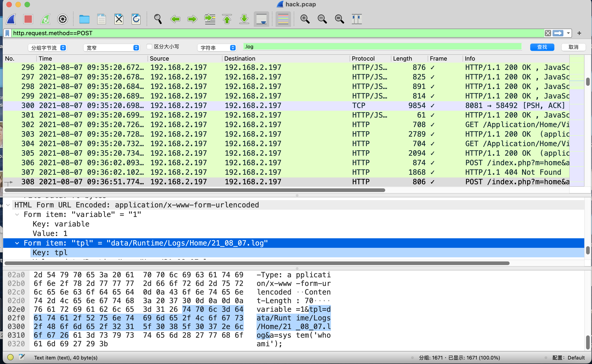Sort packets by the No. column
Image resolution: width=592 pixels, height=364 pixels.
tap(20, 59)
